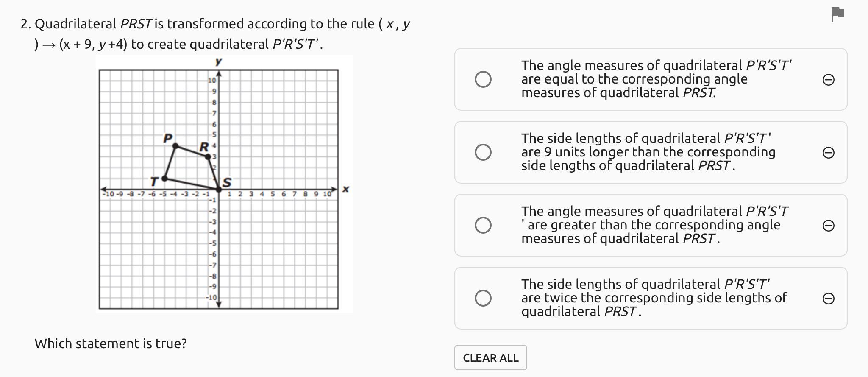The width and height of the screenshot is (868, 377).
Task: Click the y axis label above graph
Action: click(218, 61)
